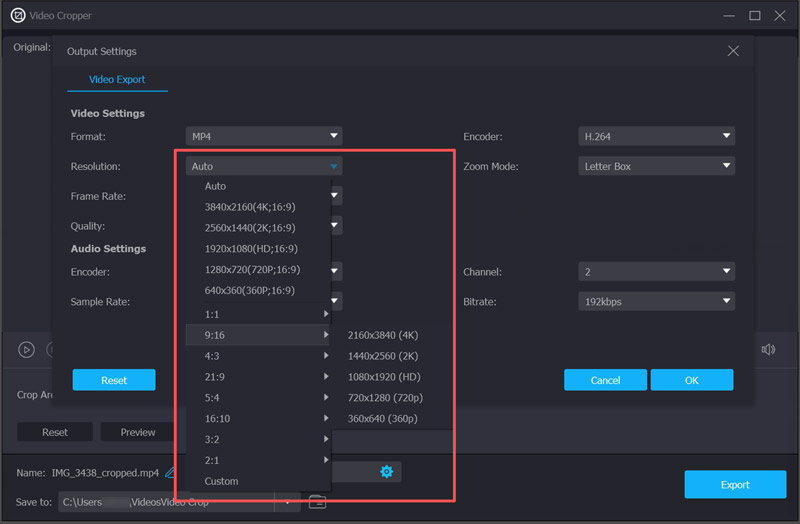This screenshot has height=524, width=800.
Task: Open the Encoder H.264 dropdown
Action: click(656, 136)
